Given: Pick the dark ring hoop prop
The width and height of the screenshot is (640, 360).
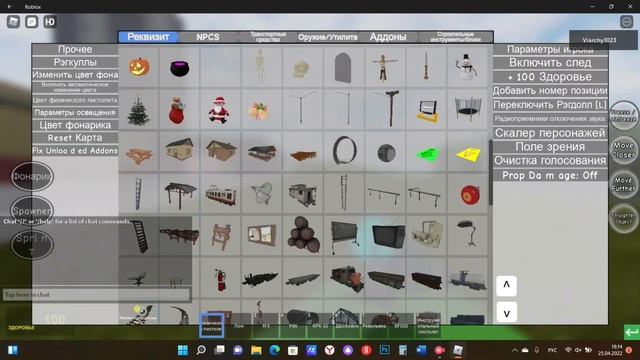Looking at the screenshot, I should pyautogui.click(x=344, y=152).
